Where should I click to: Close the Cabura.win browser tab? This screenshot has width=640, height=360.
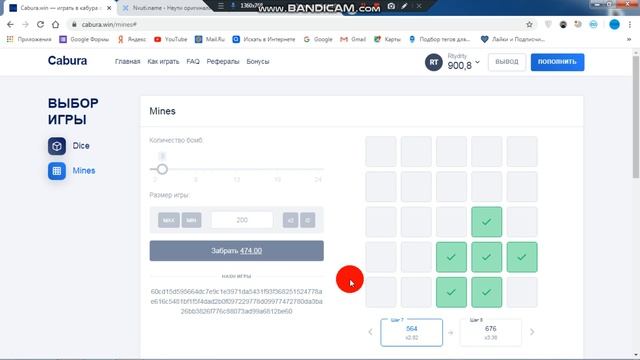point(109,8)
